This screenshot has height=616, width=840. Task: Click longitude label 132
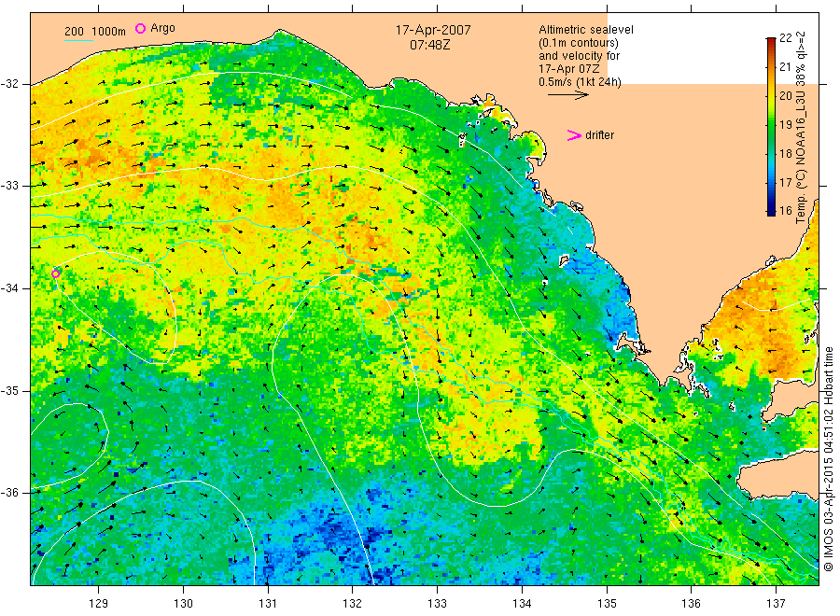point(353,603)
